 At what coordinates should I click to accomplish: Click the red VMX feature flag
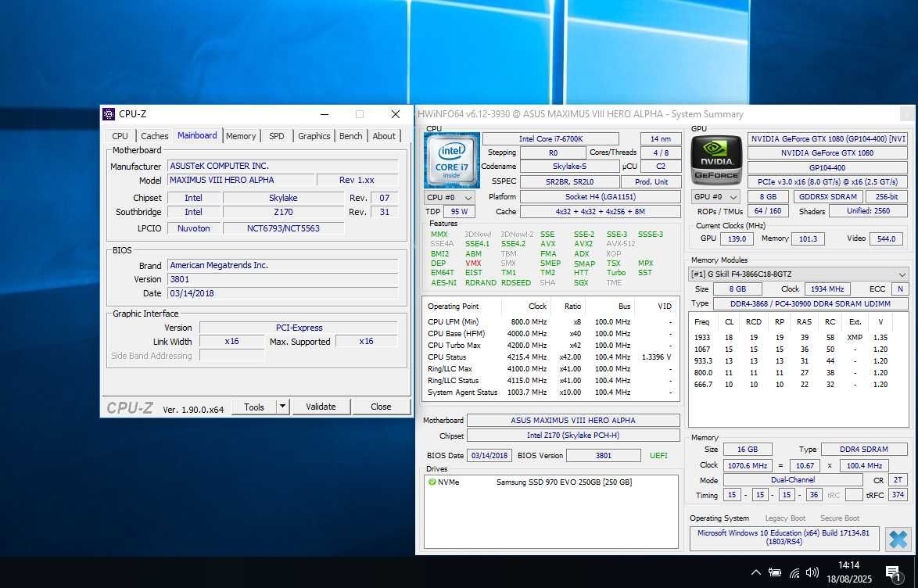[473, 264]
